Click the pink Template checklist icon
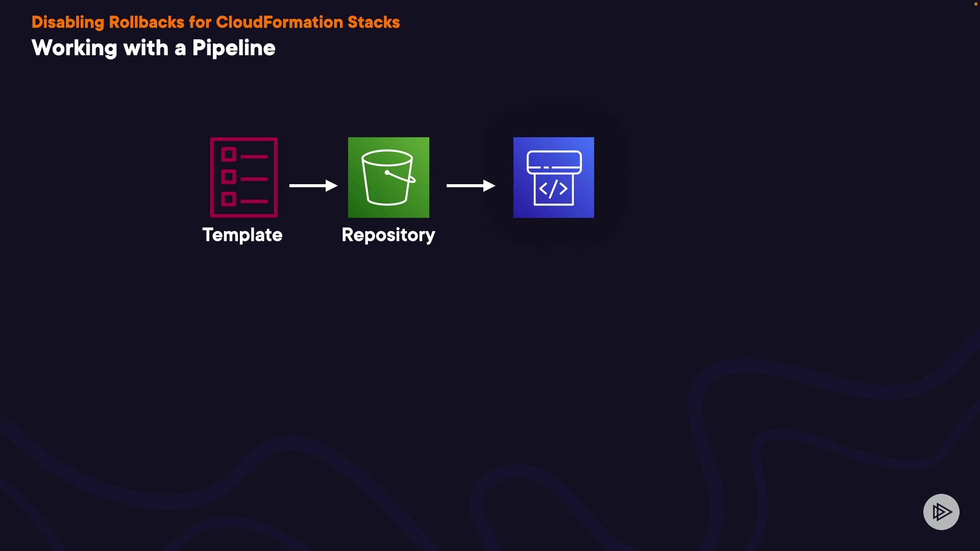This screenshot has width=980, height=551. tap(243, 177)
